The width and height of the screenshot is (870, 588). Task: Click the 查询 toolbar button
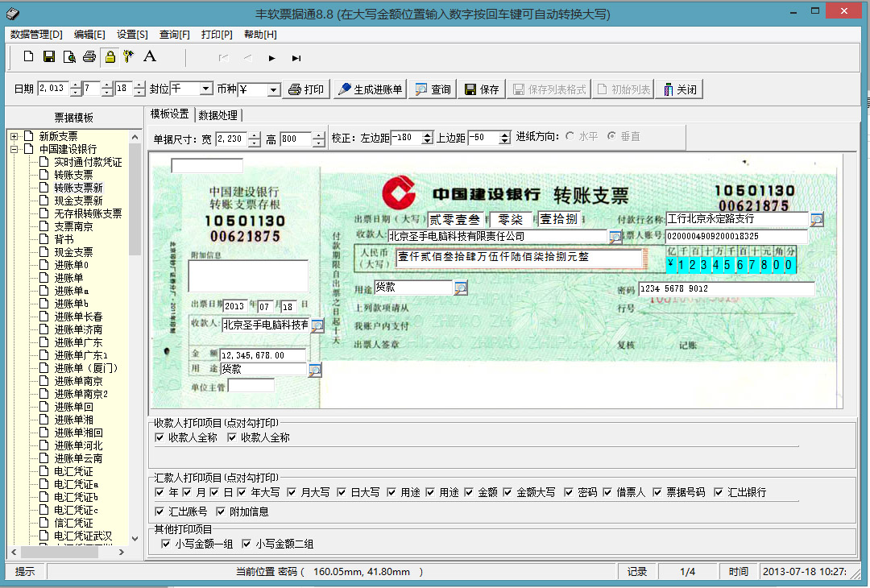pos(433,89)
